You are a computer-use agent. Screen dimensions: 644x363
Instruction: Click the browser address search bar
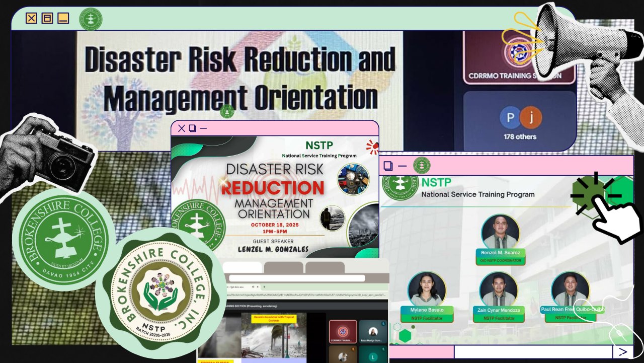tap(297, 278)
